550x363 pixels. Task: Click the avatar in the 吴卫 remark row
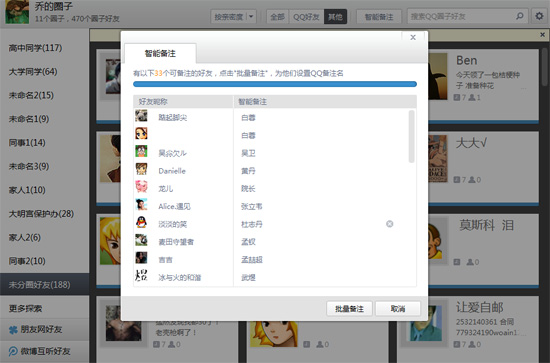point(141,151)
